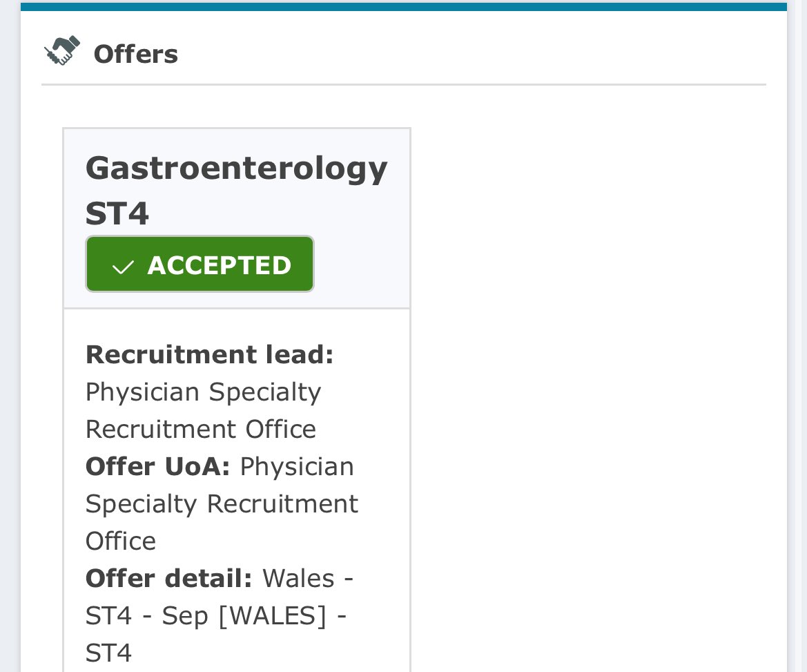Click the blue top bar of the panel

tap(403, 7)
